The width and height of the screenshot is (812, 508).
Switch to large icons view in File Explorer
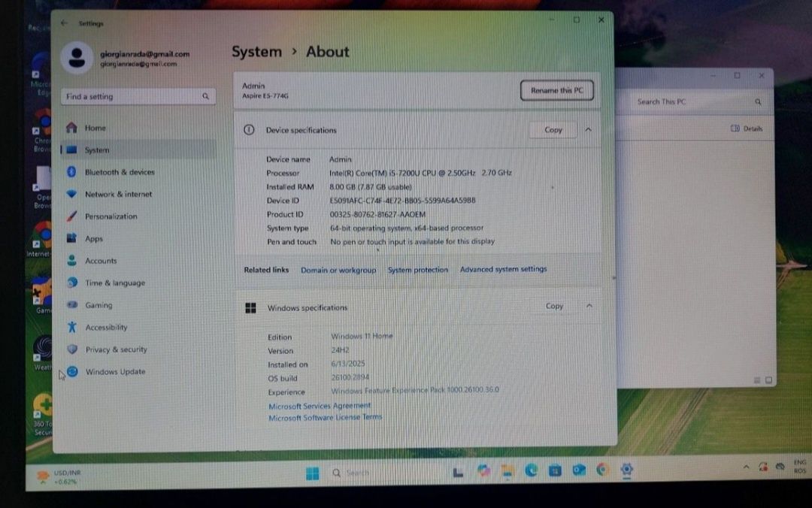point(769,380)
